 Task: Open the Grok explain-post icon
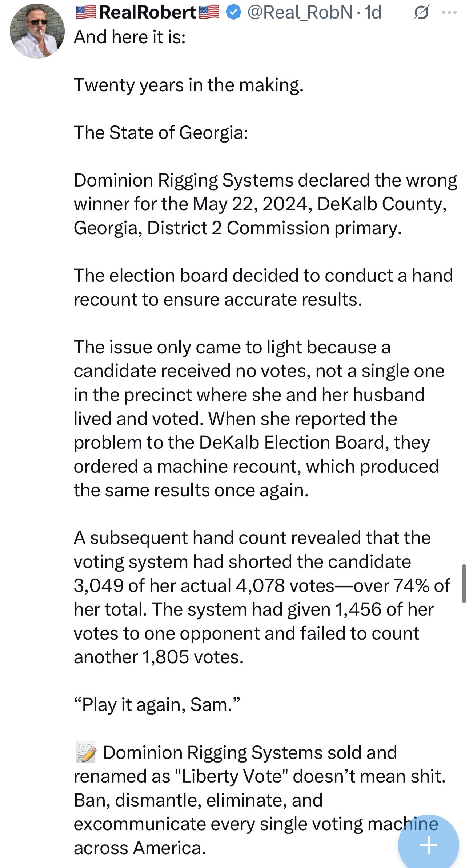click(421, 13)
